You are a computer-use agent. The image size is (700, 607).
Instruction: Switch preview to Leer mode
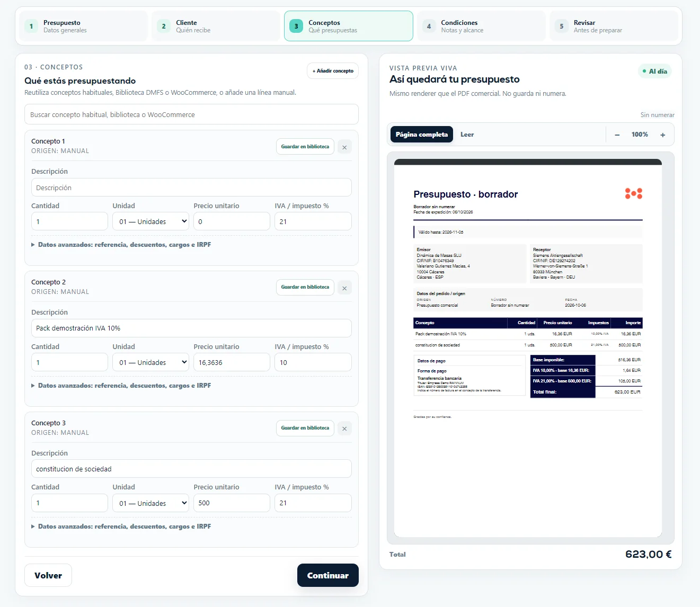(x=467, y=135)
